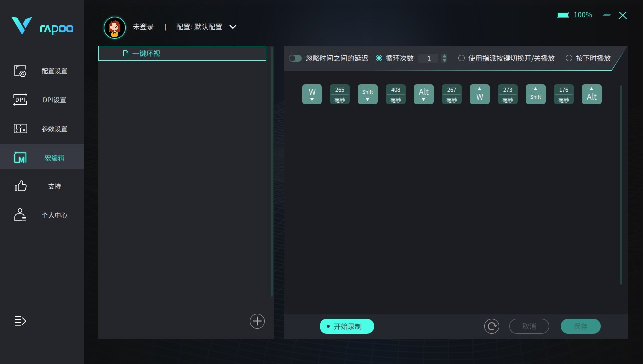Go to the DPI设置 menu item
The image size is (643, 364).
42,100
